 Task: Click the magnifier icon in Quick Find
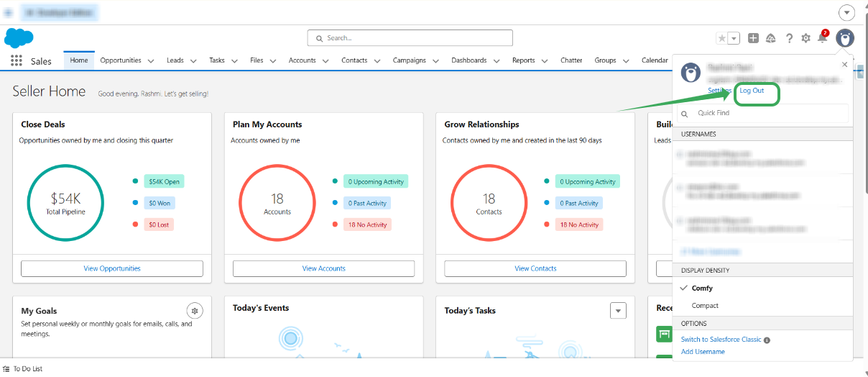pyautogui.click(x=685, y=114)
